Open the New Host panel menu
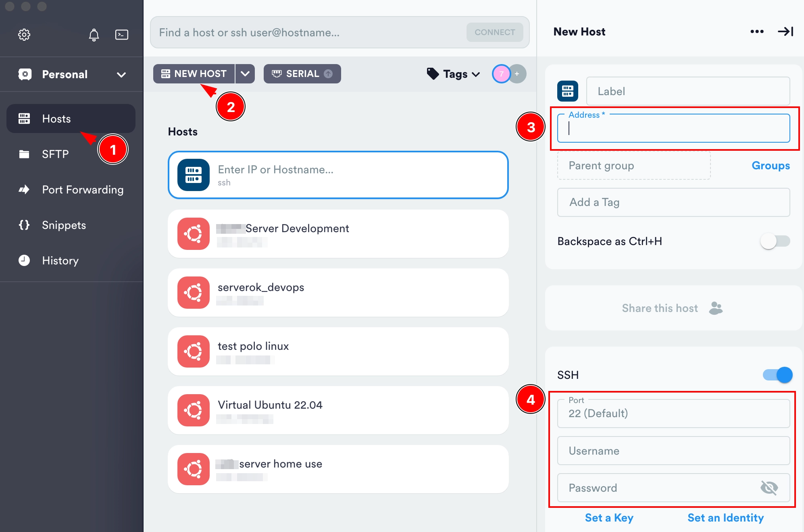804x532 pixels. (x=756, y=31)
